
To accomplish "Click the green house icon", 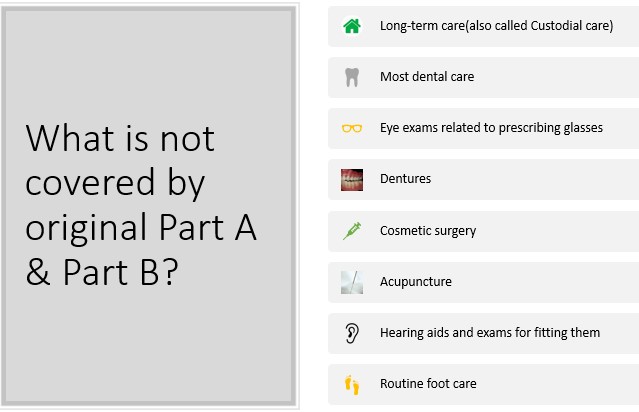I will click(x=352, y=26).
